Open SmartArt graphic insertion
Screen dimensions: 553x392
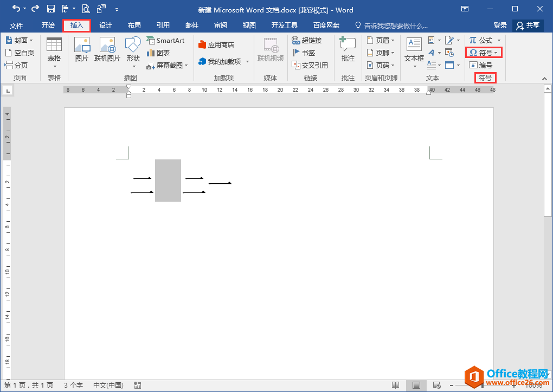point(165,41)
